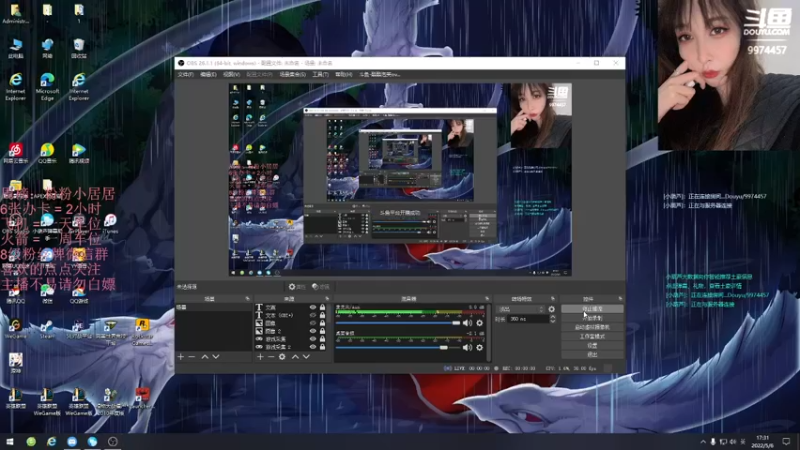Toggle lock on 游戏采集 2 source

click(322, 347)
